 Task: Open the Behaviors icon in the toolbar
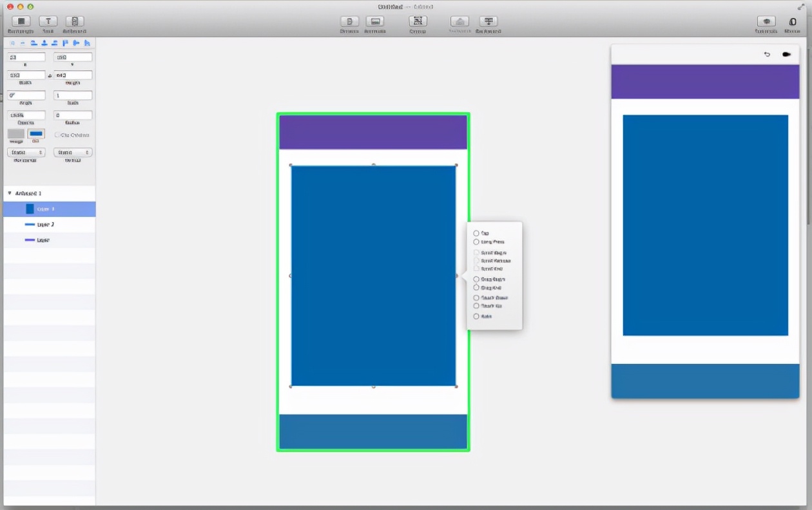click(x=488, y=22)
